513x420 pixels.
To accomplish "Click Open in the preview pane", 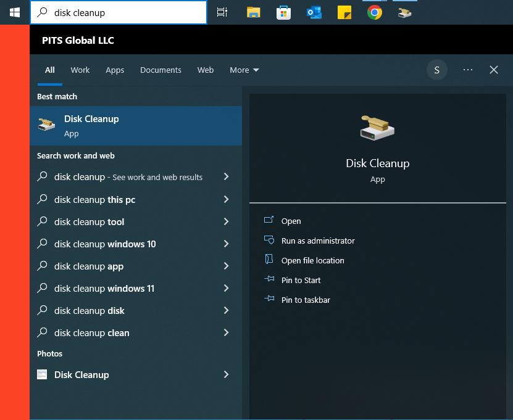I will point(291,221).
